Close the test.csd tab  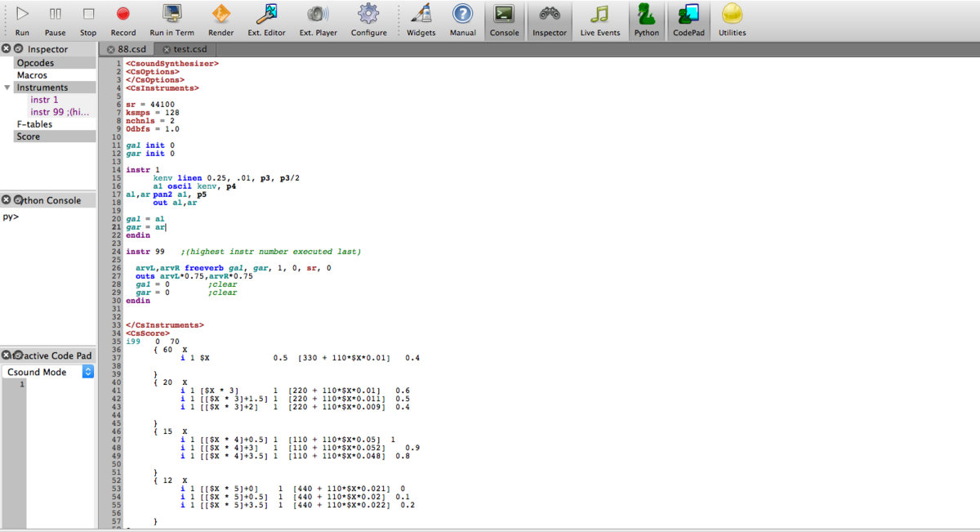(x=167, y=49)
